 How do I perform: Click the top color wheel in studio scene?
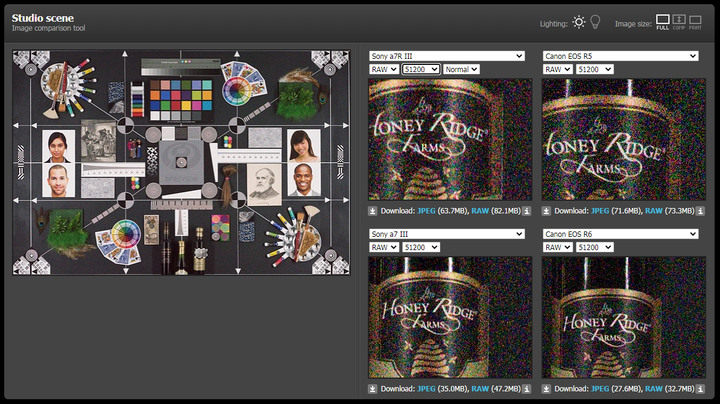(236, 90)
